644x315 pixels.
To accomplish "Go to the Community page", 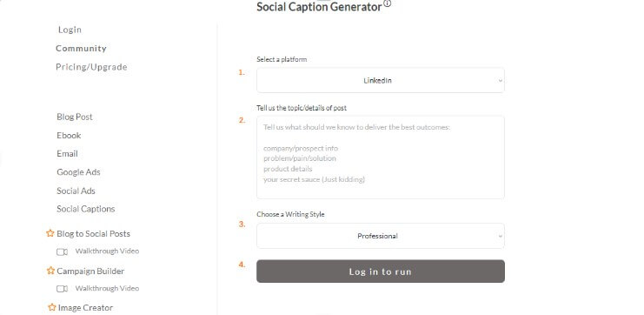I will (81, 48).
